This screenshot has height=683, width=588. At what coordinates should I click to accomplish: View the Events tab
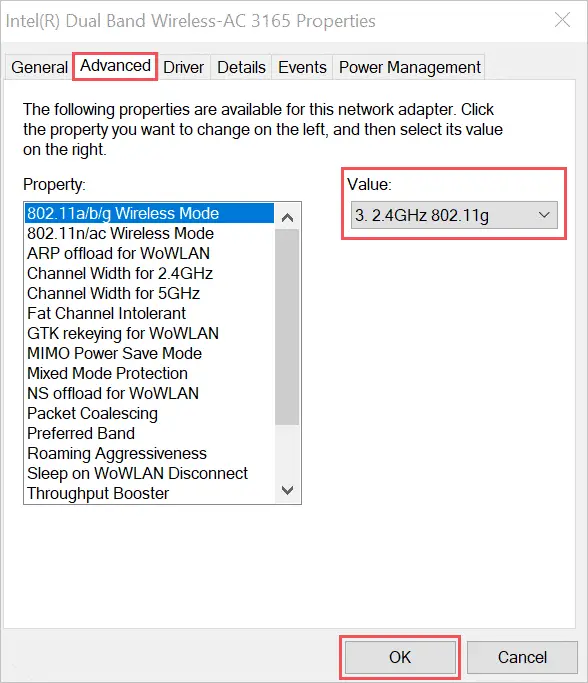coord(302,68)
